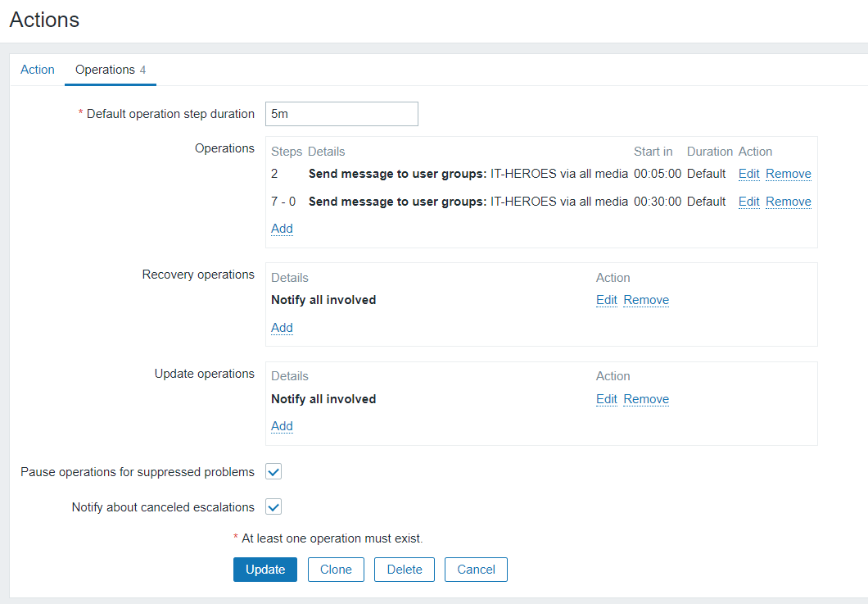The width and height of the screenshot is (868, 604).
Task: Edit the step 2 operation
Action: [748, 174]
